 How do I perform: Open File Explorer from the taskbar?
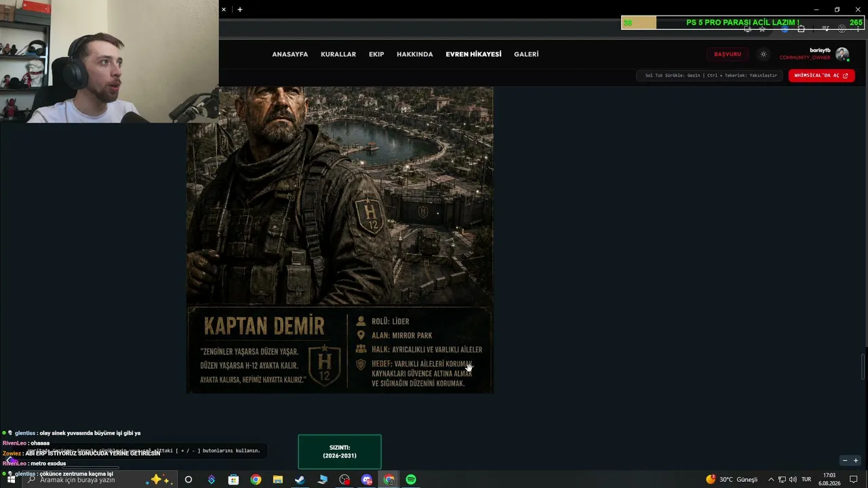[278, 479]
